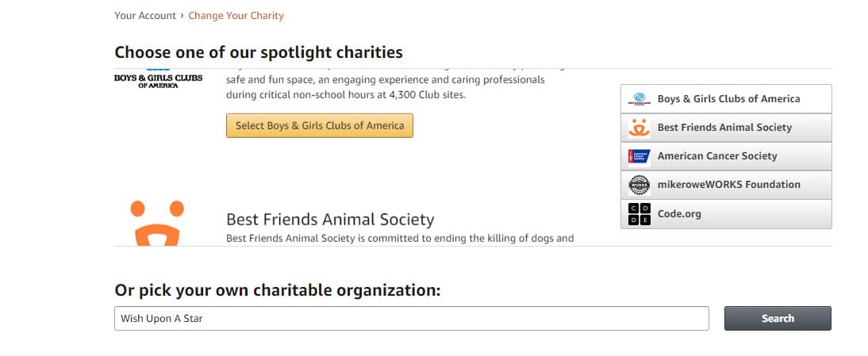
Task: Click the Best Friends Animal Society description text
Action: pos(400,239)
